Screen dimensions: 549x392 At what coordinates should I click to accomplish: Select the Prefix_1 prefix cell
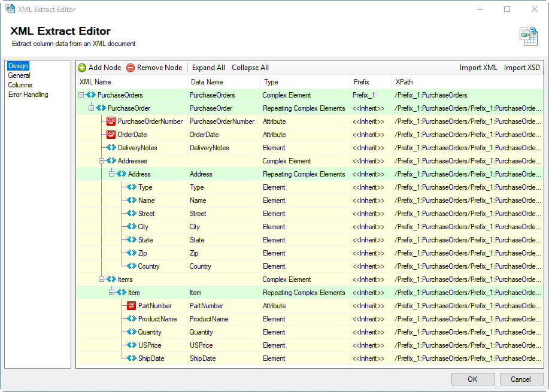[371, 95]
